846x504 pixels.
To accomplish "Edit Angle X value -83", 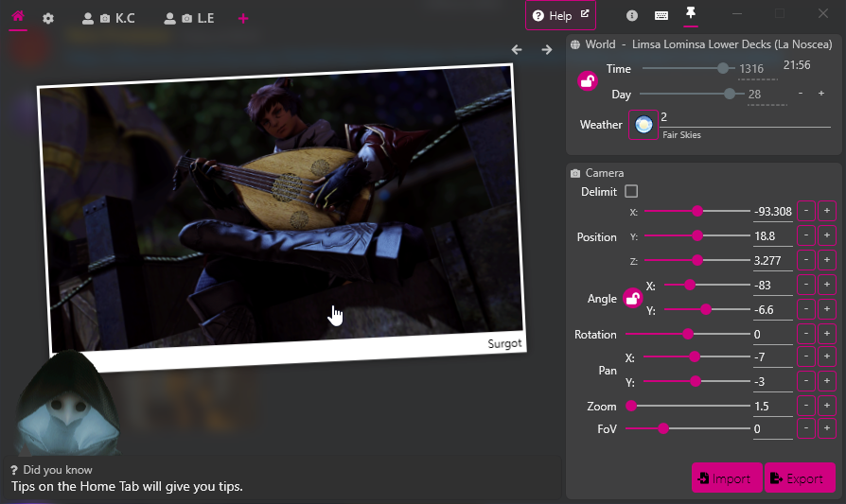I will pos(773,286).
